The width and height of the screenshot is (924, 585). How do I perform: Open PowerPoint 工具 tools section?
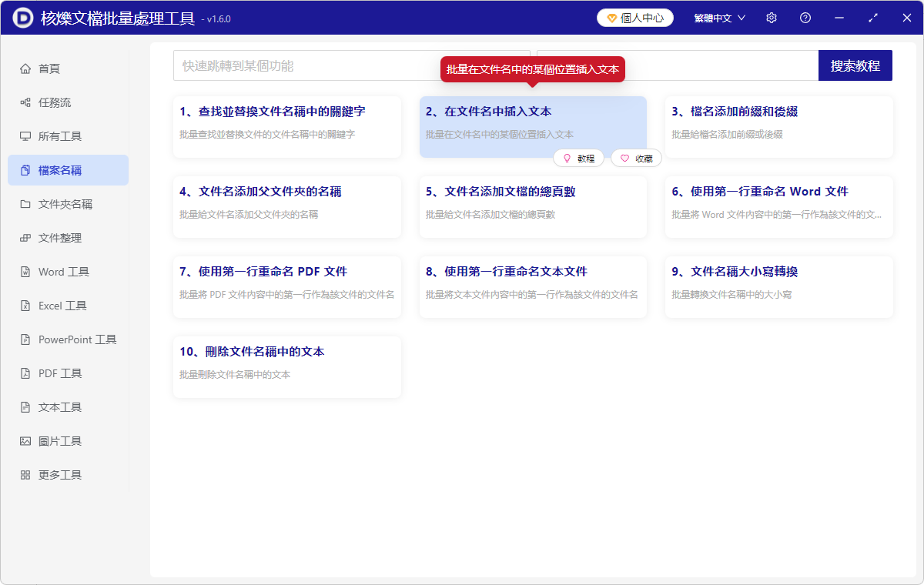tap(69, 339)
